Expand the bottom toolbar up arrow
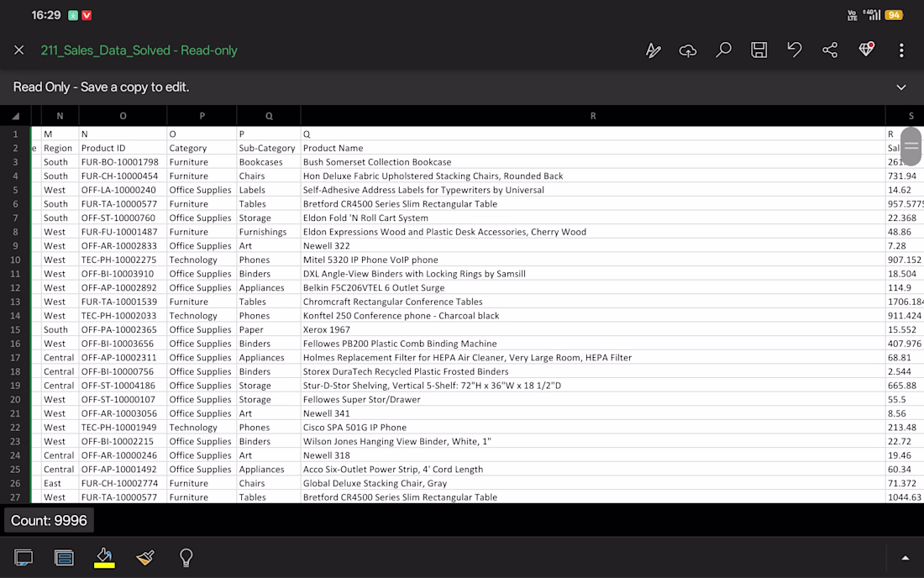The height and width of the screenshot is (578, 924). pos(906,558)
